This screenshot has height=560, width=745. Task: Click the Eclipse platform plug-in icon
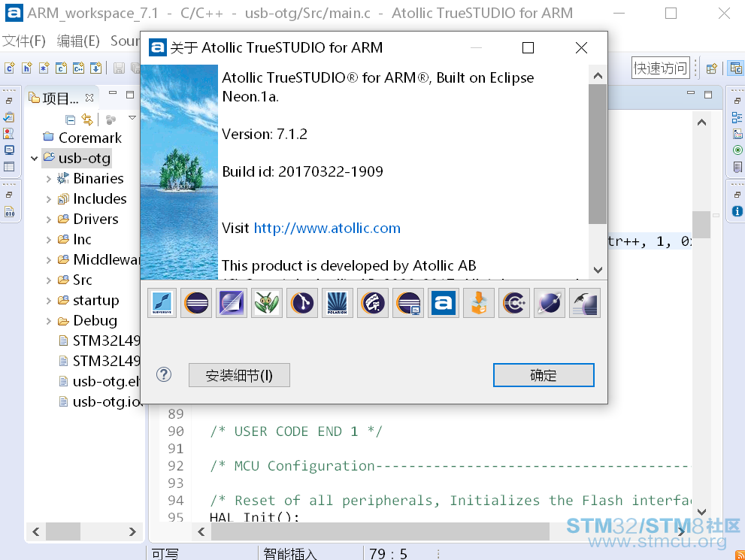coord(196,303)
